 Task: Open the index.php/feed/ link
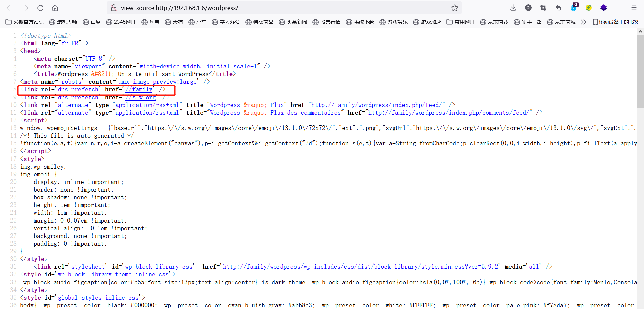click(x=377, y=105)
